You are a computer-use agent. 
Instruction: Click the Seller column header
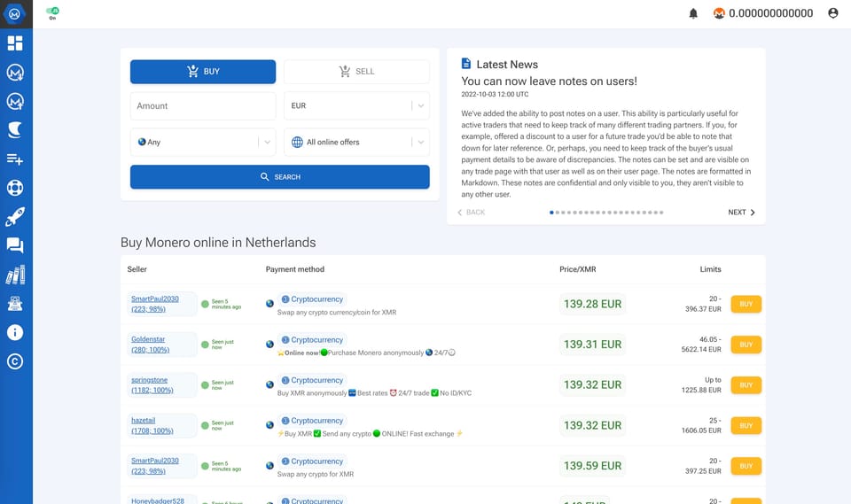137,269
